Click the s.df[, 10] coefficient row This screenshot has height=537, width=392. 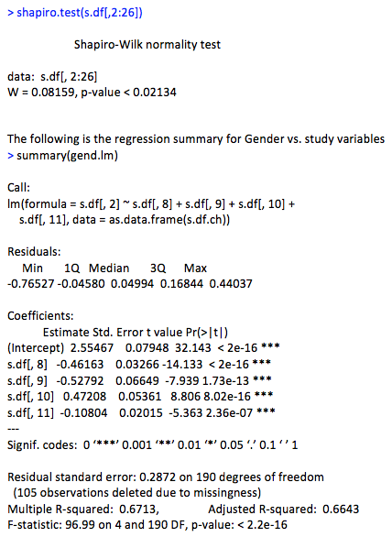[x=140, y=396]
